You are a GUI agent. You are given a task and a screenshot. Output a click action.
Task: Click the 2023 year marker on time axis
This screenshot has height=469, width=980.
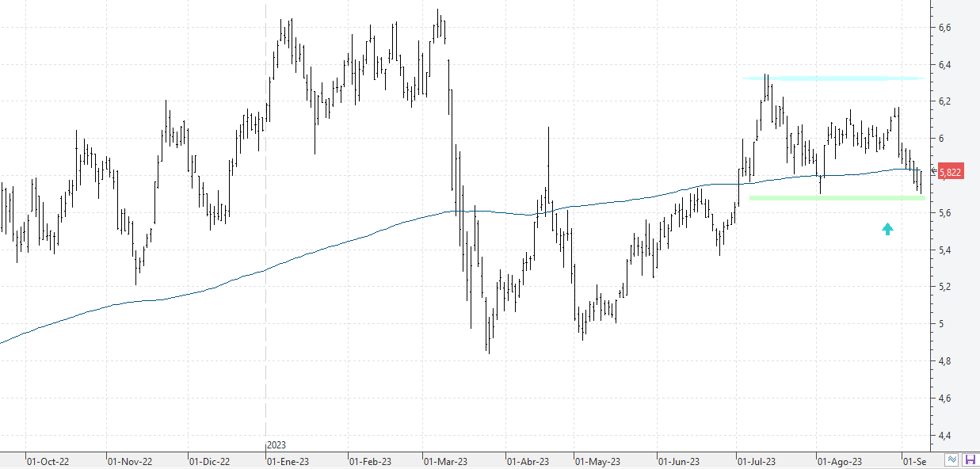[x=276, y=445]
